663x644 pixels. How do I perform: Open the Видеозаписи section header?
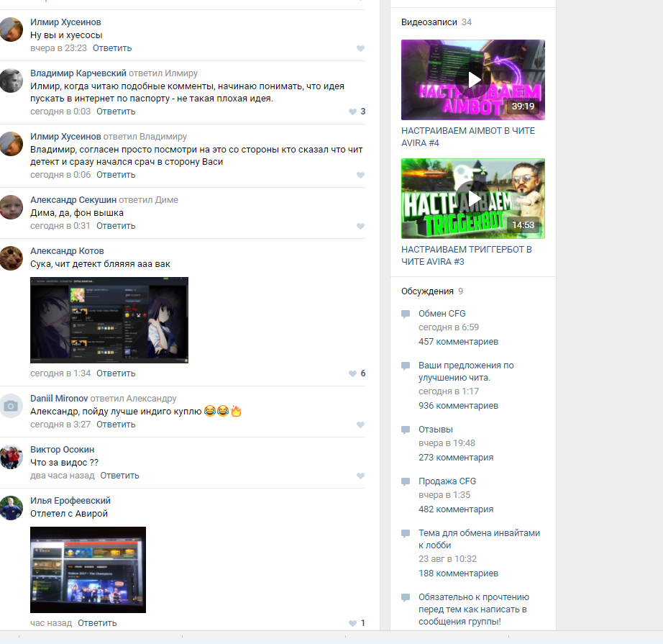[x=429, y=22]
